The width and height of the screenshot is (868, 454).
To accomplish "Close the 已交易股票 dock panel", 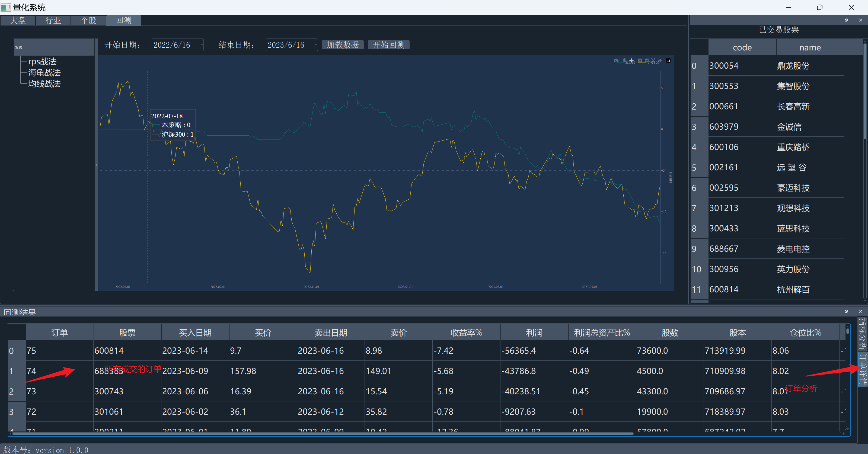I will click(861, 20).
